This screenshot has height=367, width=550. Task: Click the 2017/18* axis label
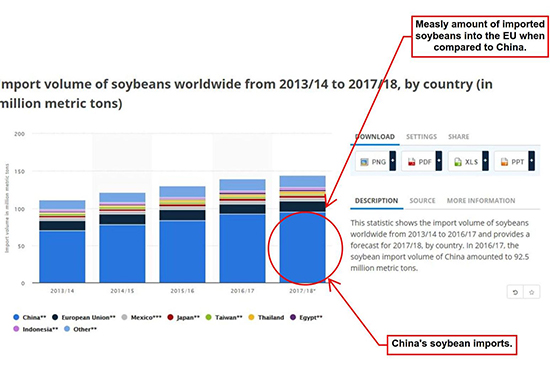(302, 291)
